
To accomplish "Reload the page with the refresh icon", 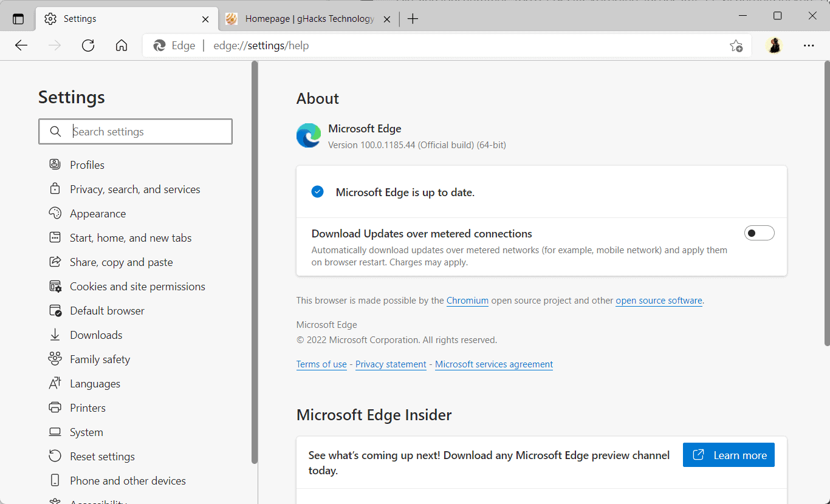I will tap(87, 45).
